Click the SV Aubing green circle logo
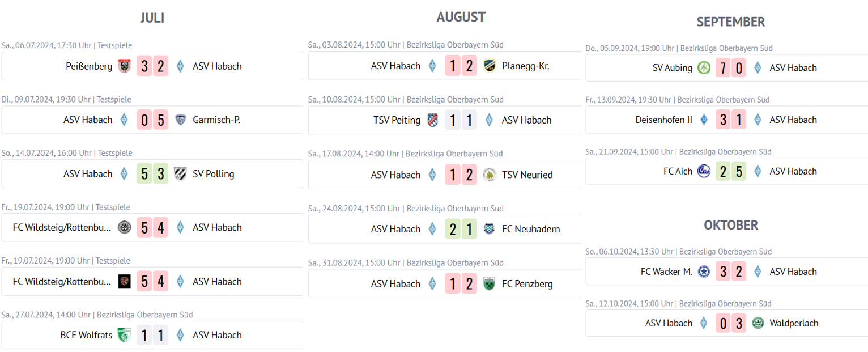The image size is (868, 352). (704, 68)
